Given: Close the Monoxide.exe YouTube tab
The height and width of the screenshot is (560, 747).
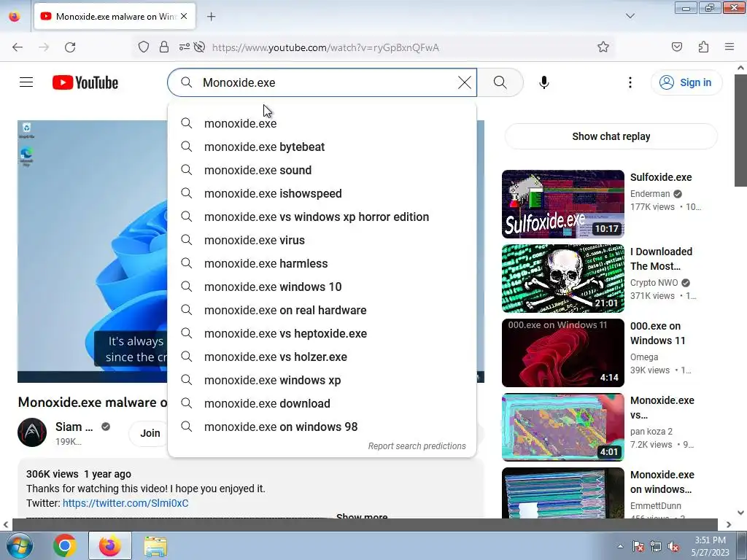Looking at the screenshot, I should pyautogui.click(x=184, y=16).
